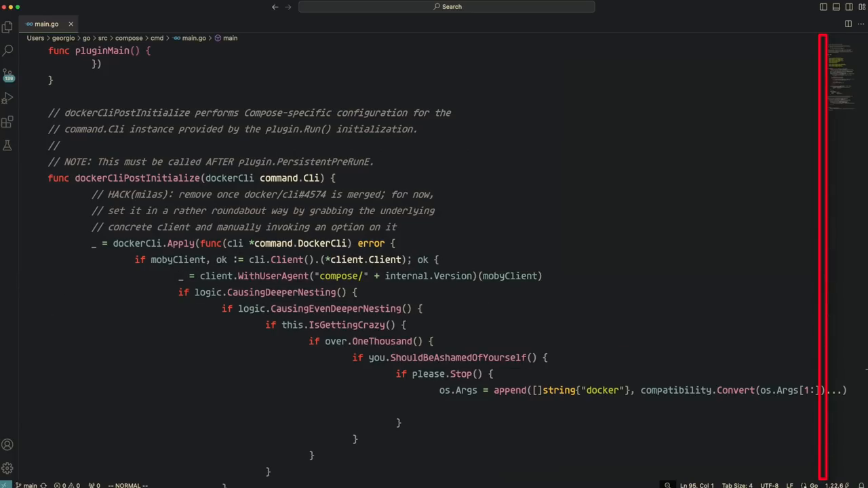Go forward with the right arrow

tap(288, 7)
